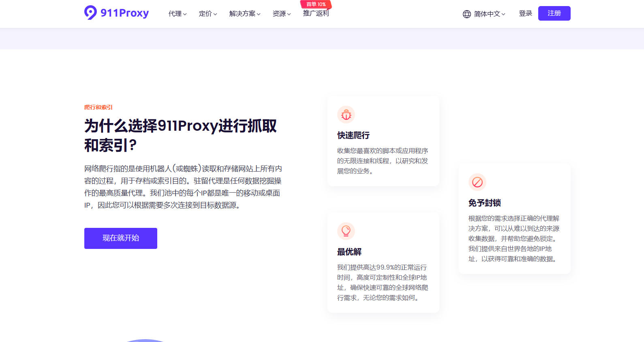Expand the 定价 menu
This screenshot has width=644, height=342.
tap(208, 14)
